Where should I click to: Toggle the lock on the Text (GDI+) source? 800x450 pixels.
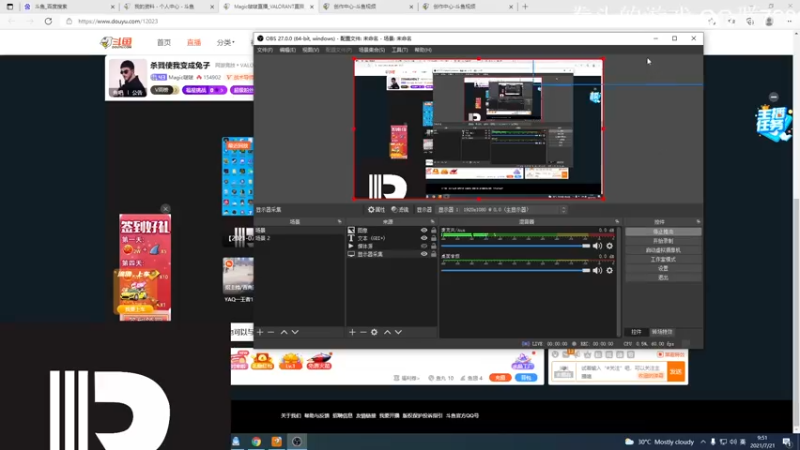(x=434, y=238)
